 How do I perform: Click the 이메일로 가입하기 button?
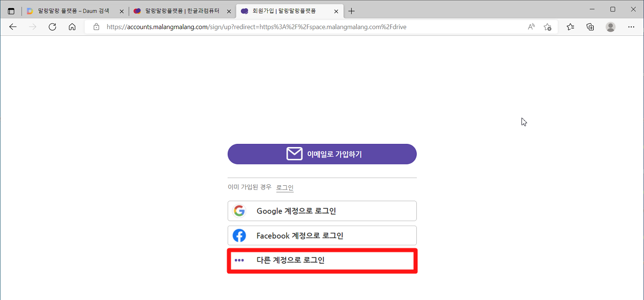[322, 154]
